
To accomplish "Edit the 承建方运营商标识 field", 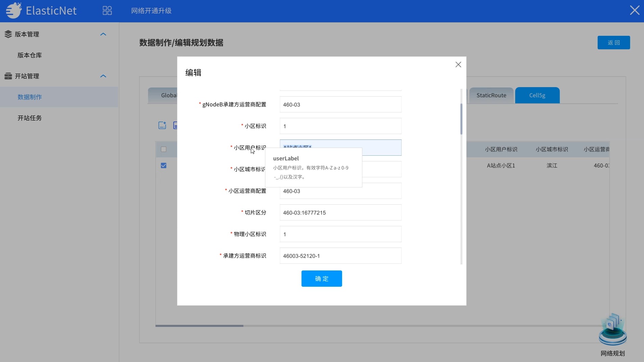I will 340,256.
